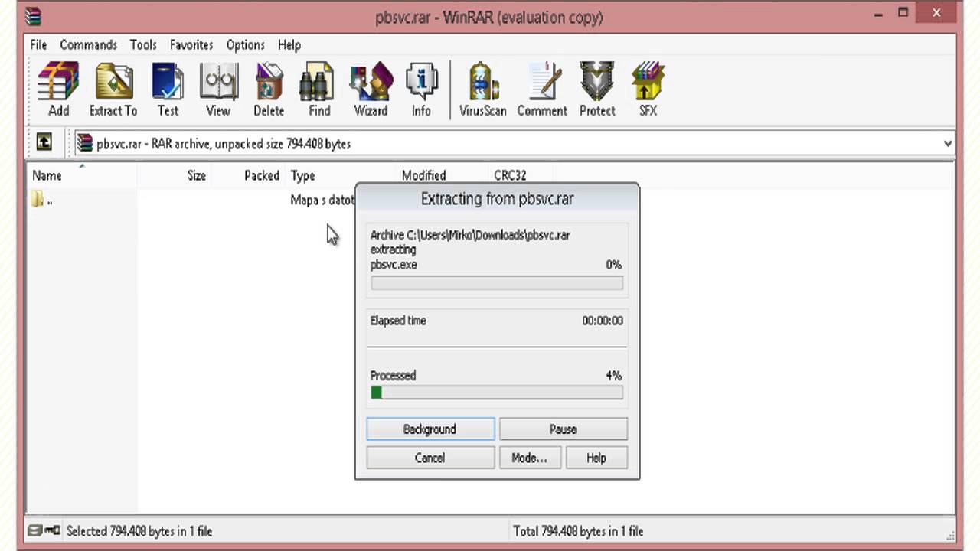Click the 'Extracting from pbsvc.rar' dialog title

click(497, 198)
